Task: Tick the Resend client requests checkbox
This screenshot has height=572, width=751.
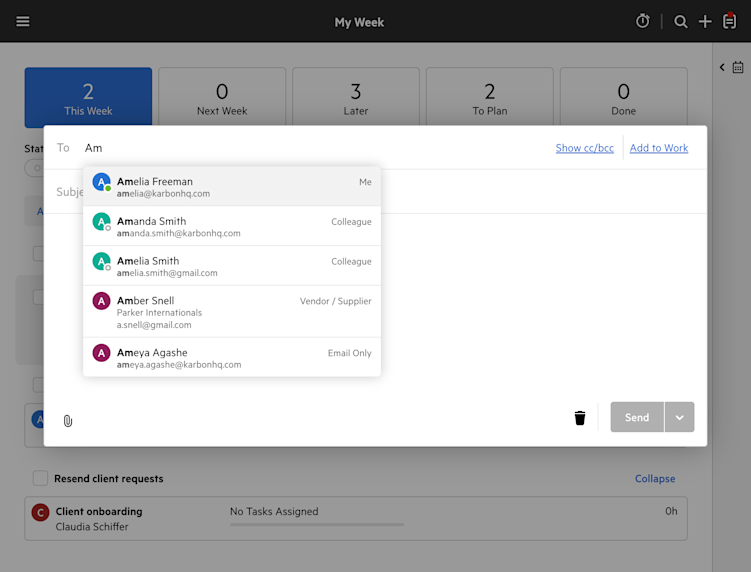Action: (x=40, y=478)
